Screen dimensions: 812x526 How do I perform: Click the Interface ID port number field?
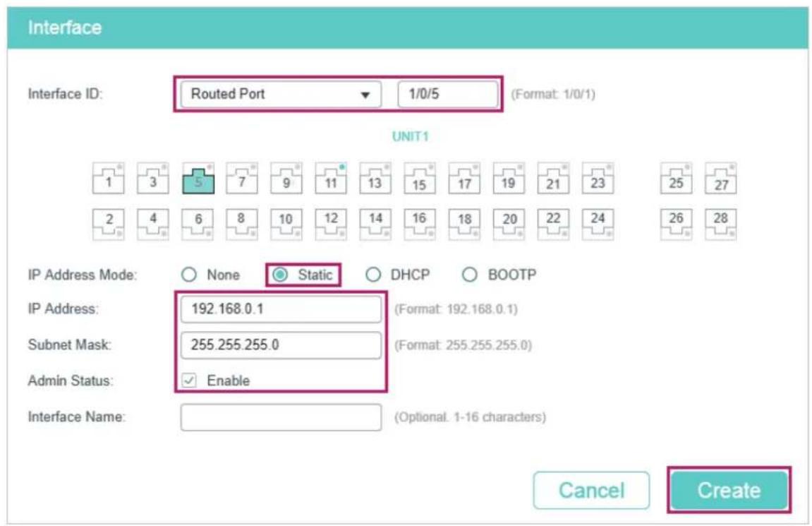(448, 95)
